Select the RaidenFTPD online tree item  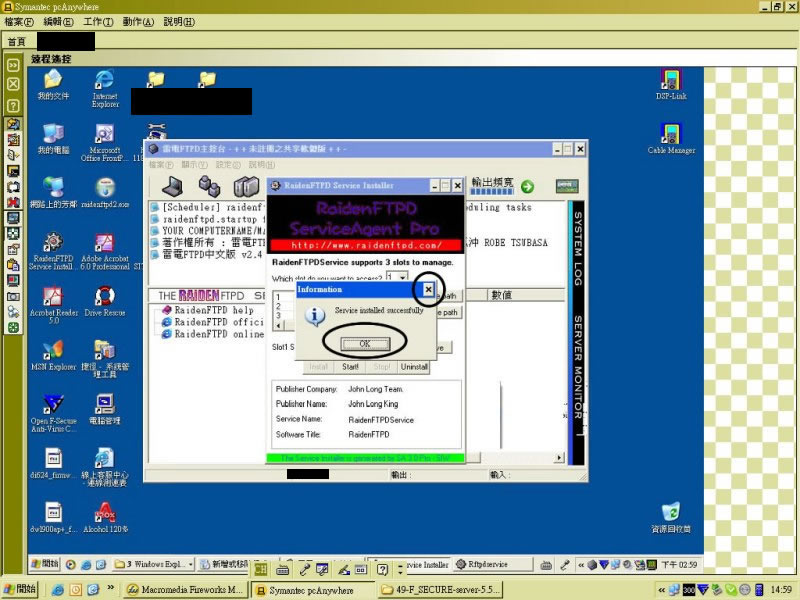(x=218, y=334)
